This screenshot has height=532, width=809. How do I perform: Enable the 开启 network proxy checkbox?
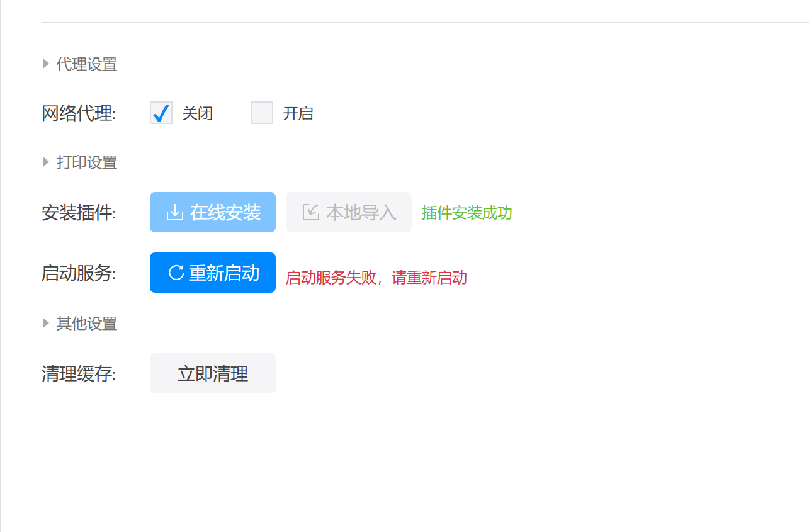click(262, 113)
